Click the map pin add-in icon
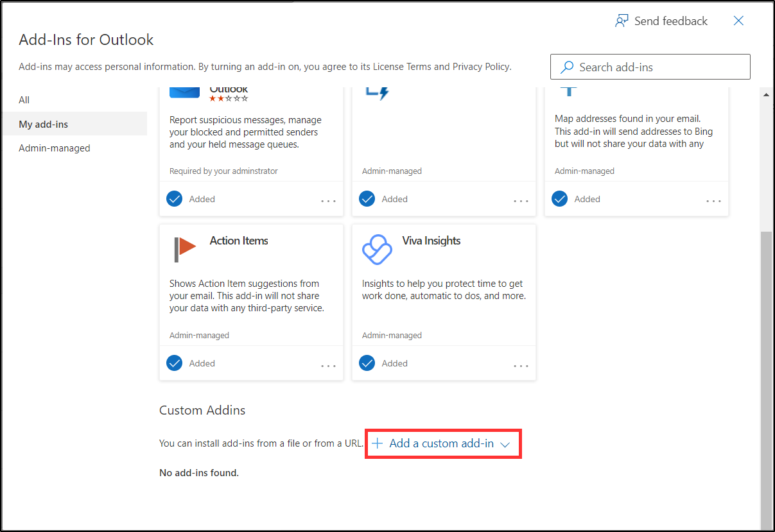Screen dimensions: 775x532 click(x=568, y=90)
